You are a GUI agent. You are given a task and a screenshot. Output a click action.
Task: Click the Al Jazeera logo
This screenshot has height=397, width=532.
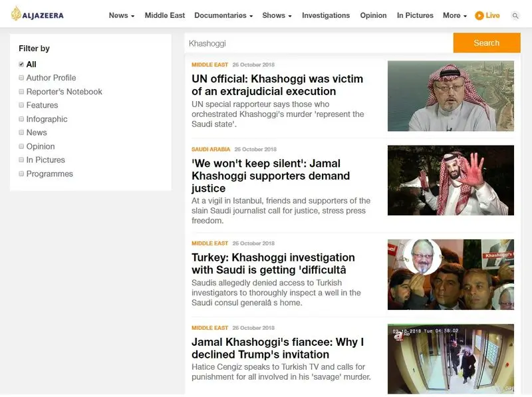tap(37, 14)
